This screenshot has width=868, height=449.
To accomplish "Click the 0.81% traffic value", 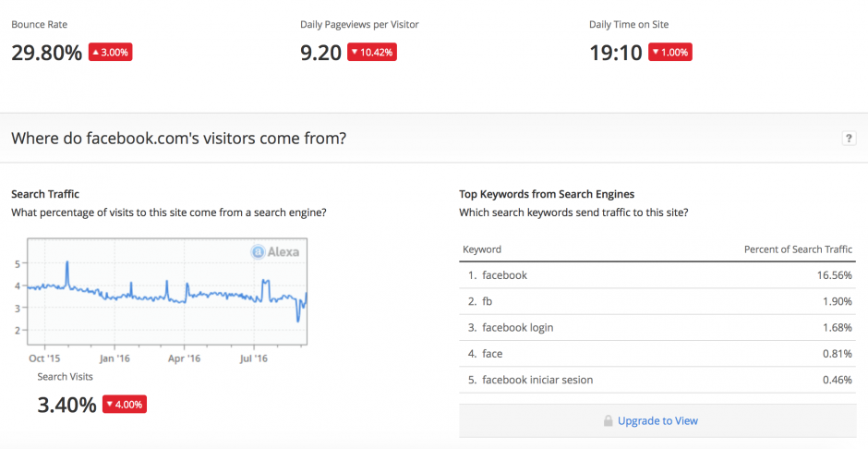I will click(837, 353).
